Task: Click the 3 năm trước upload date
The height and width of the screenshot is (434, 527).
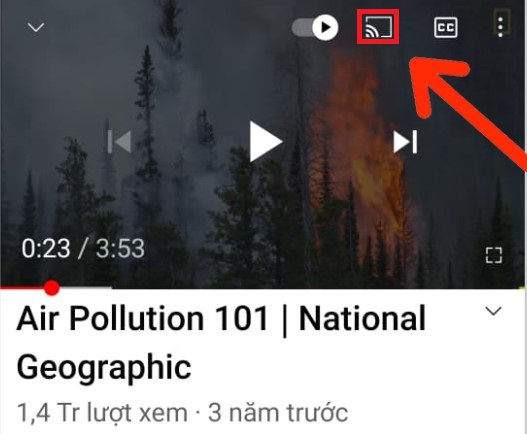Action: tap(278, 412)
